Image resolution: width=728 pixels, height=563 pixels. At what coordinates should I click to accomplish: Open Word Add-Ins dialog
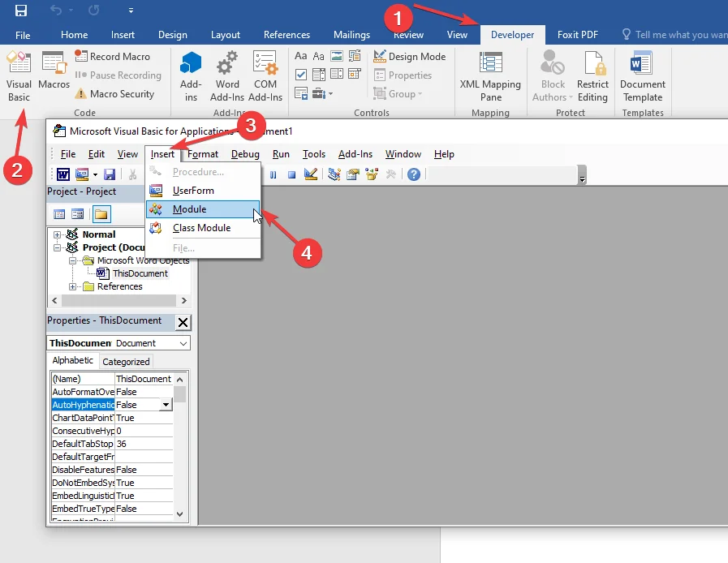pyautogui.click(x=227, y=77)
